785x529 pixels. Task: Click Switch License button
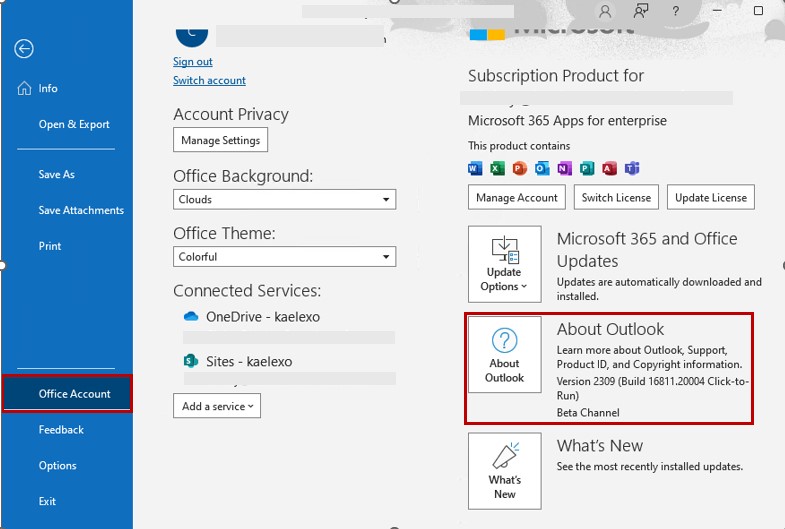pos(616,197)
